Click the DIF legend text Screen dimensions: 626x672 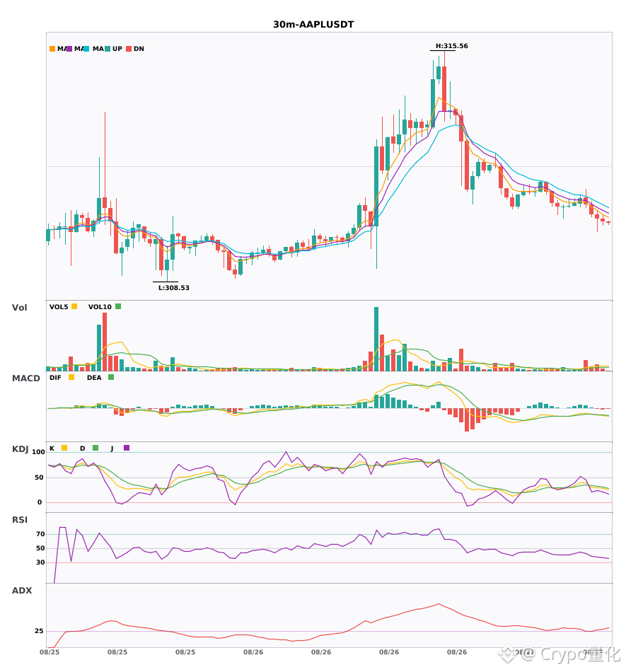[x=55, y=378]
